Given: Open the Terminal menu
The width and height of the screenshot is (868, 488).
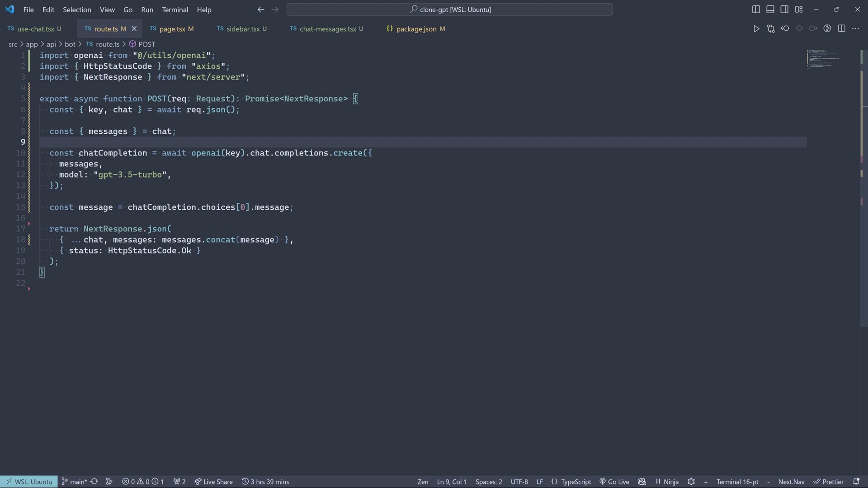Looking at the screenshot, I should click(175, 9).
